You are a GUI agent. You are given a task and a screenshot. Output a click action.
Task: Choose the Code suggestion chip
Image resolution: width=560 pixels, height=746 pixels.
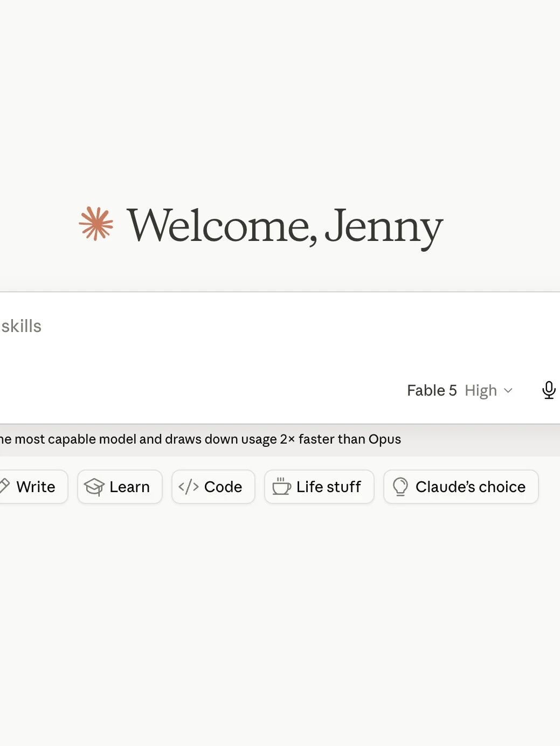pyautogui.click(x=213, y=487)
